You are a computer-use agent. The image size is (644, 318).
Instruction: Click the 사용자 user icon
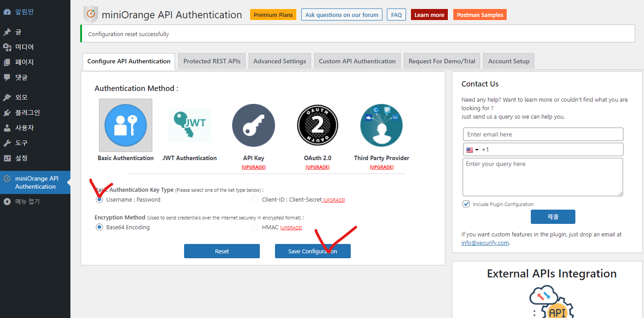[x=7, y=128]
